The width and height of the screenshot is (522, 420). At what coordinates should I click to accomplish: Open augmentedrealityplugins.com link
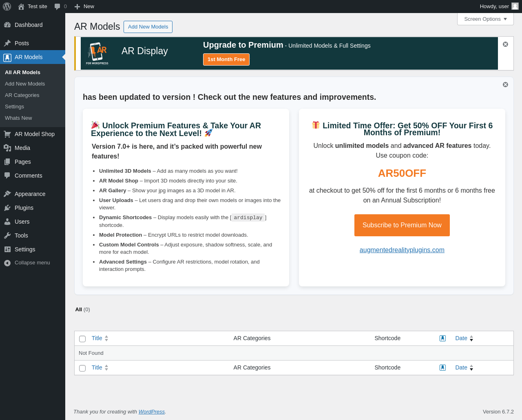pyautogui.click(x=402, y=250)
